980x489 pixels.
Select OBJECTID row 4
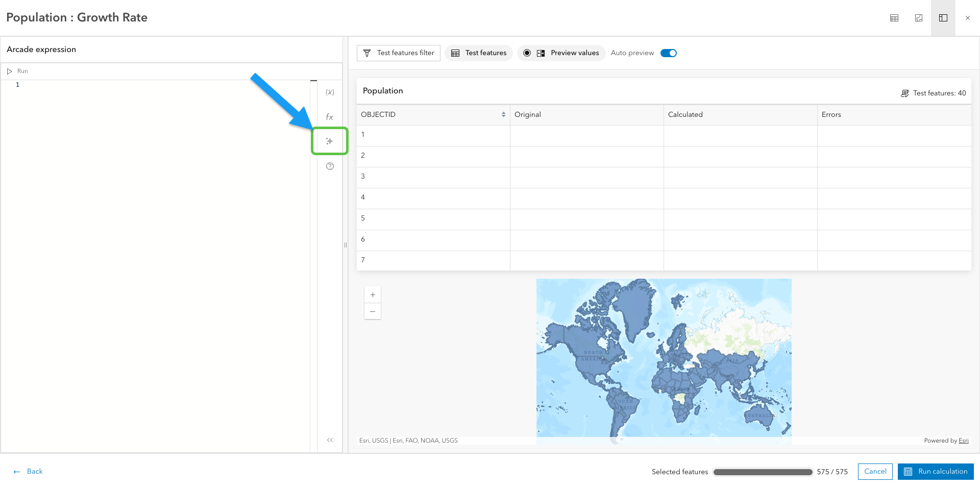click(664, 198)
